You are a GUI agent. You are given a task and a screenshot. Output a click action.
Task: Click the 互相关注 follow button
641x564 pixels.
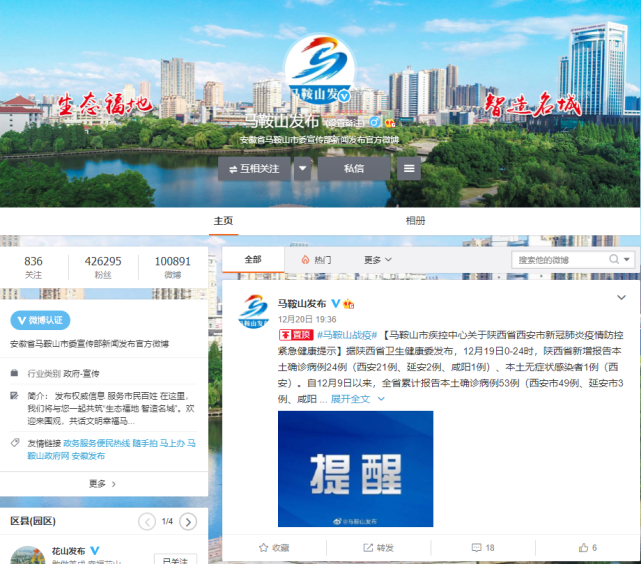point(254,168)
